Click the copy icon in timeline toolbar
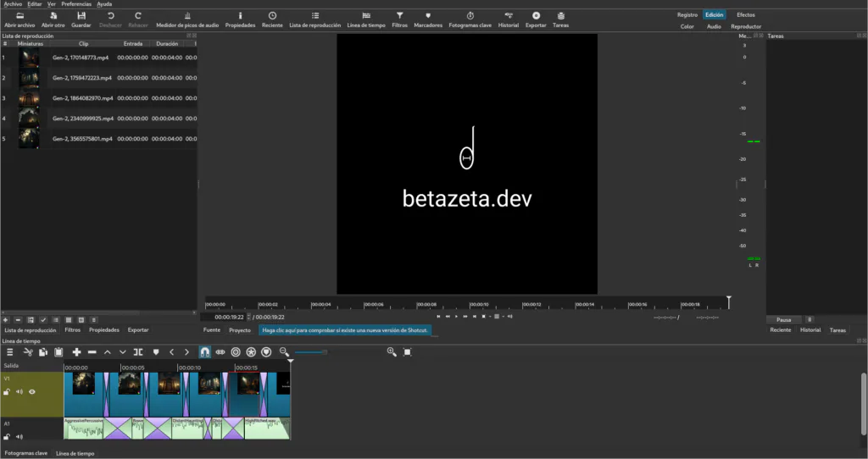This screenshot has height=459, width=868. tap(43, 351)
